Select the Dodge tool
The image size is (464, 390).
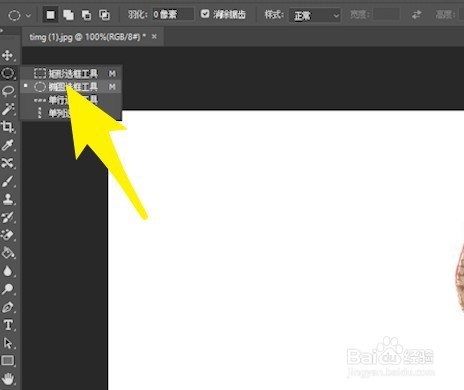click(8, 289)
